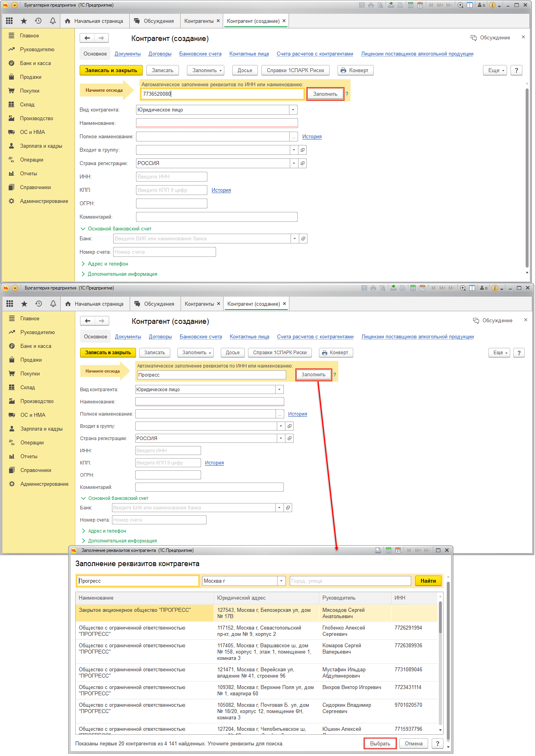Select row with Сидоркин Владимир Сергеевич
Viewport: 535px width, 756px height.
(x=257, y=711)
